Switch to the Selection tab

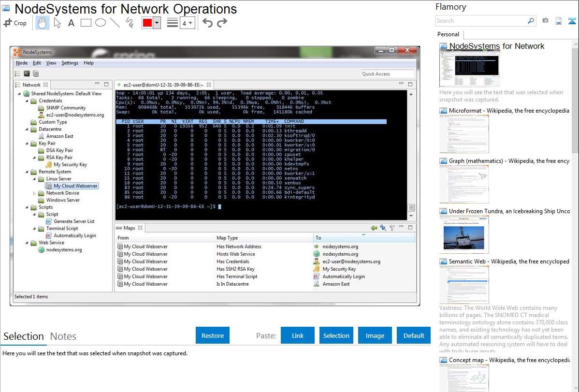pos(24,336)
